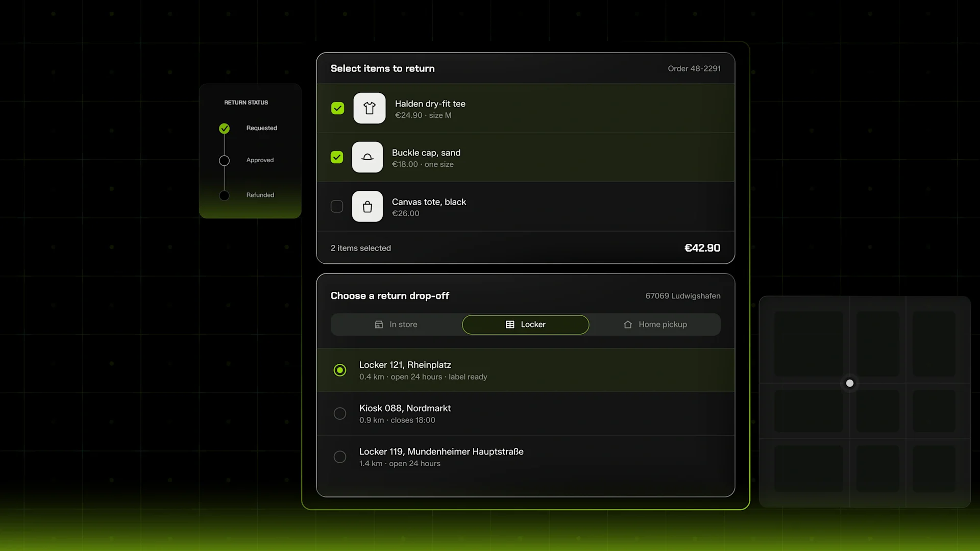Click the Locker 119, Mundenheimer Hauptstraße title
The width and height of the screenshot is (980, 551).
(442, 452)
